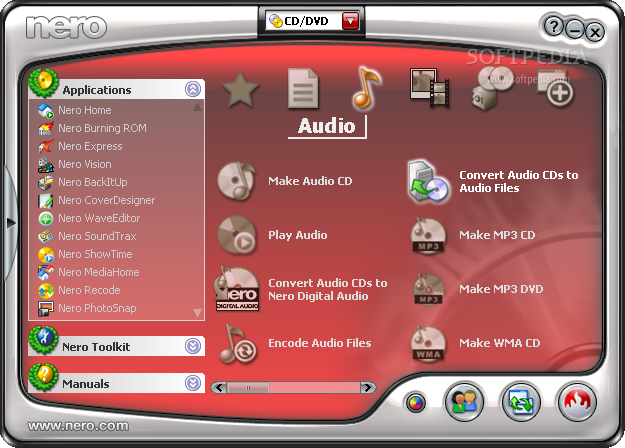Click the Nero BackItUp box icon
This screenshot has width=625, height=448.
(46, 183)
